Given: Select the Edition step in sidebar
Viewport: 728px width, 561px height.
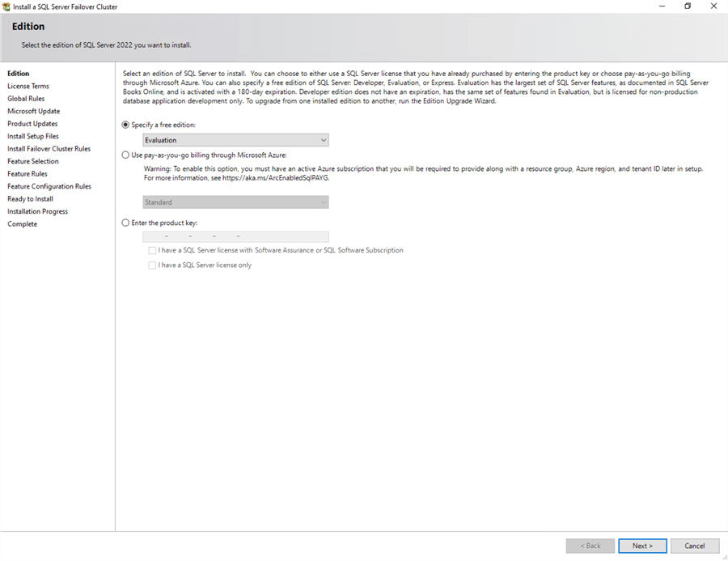Looking at the screenshot, I should pos(18,74).
